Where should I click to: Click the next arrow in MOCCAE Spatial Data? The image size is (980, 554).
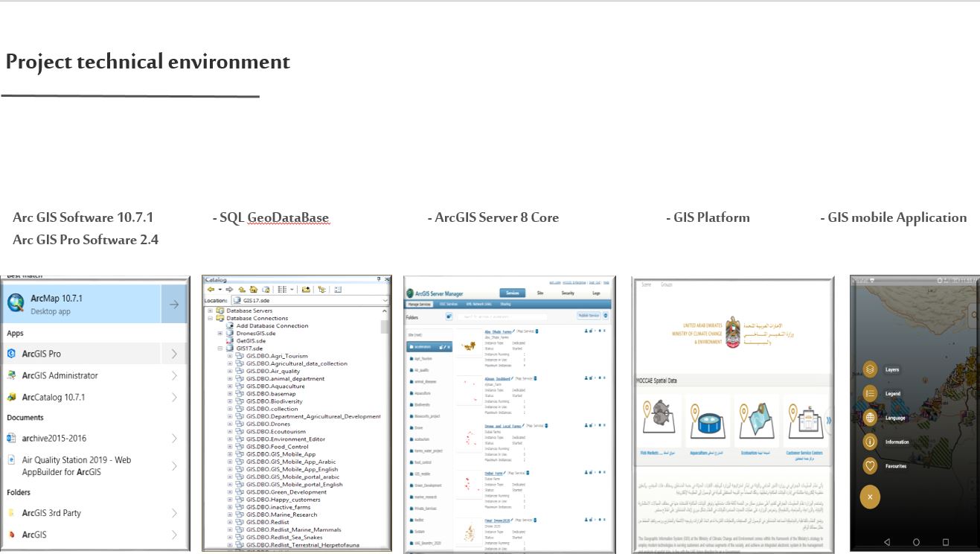829,421
